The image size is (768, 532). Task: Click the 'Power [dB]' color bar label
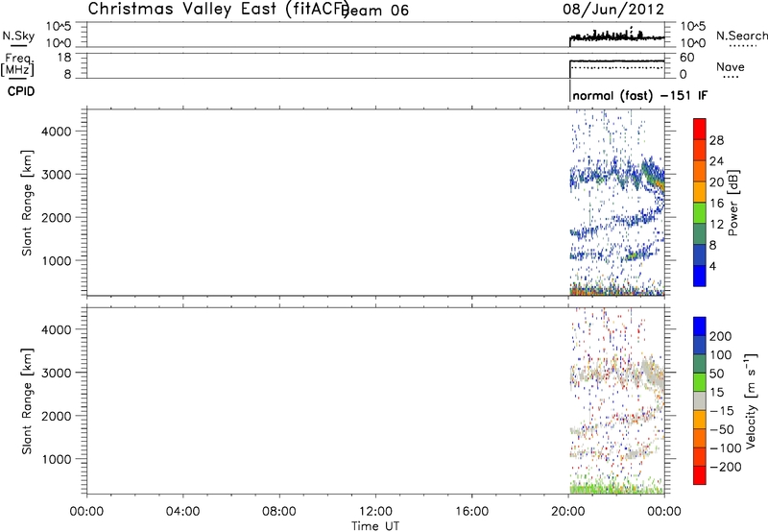(x=733, y=203)
